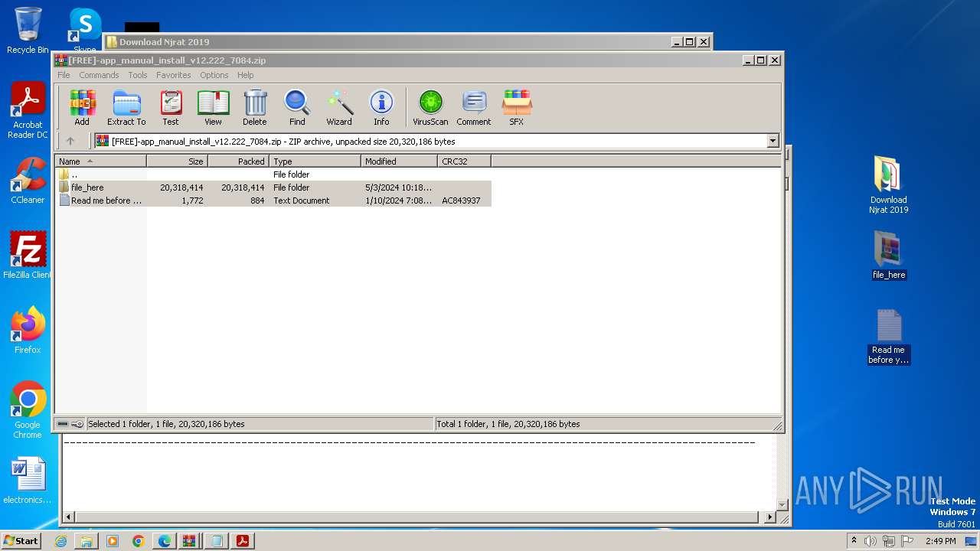Click the clock showing 2:49 PM

(x=940, y=541)
